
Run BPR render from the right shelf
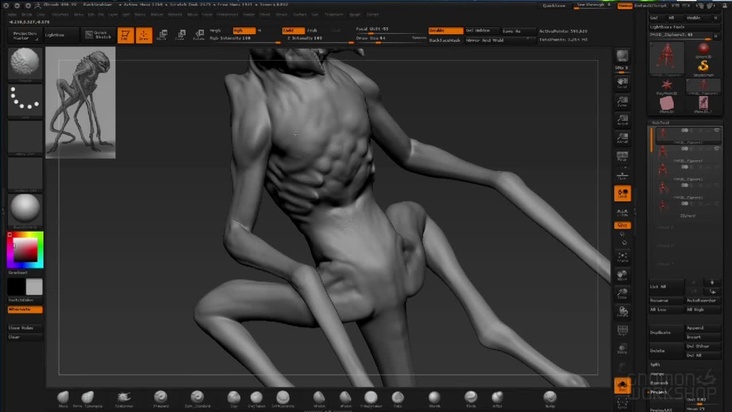622,57
